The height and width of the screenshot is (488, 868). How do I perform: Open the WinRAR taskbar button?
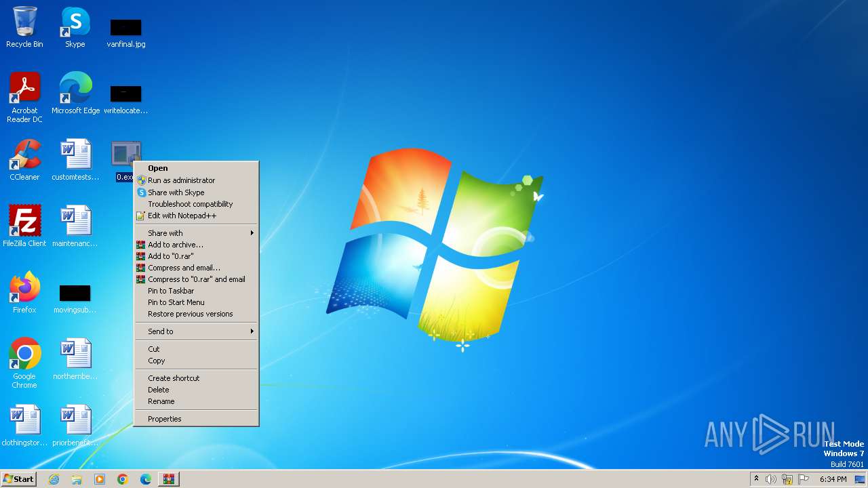pos(169,479)
